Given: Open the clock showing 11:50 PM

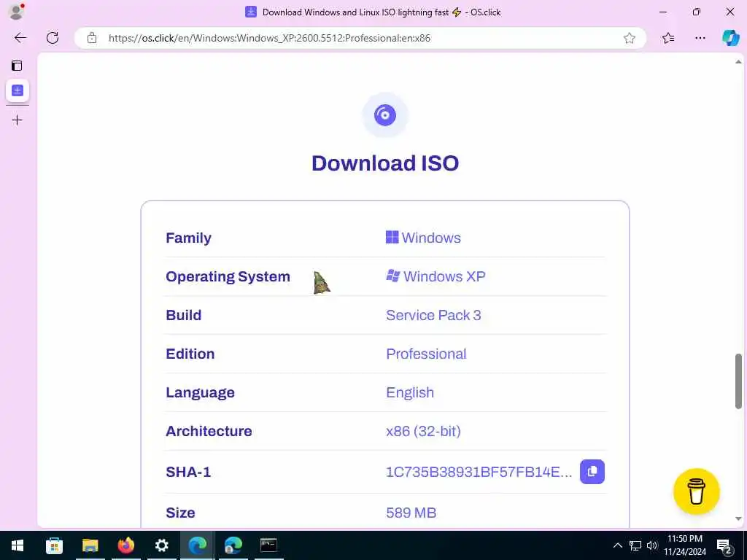Looking at the screenshot, I should point(685,545).
